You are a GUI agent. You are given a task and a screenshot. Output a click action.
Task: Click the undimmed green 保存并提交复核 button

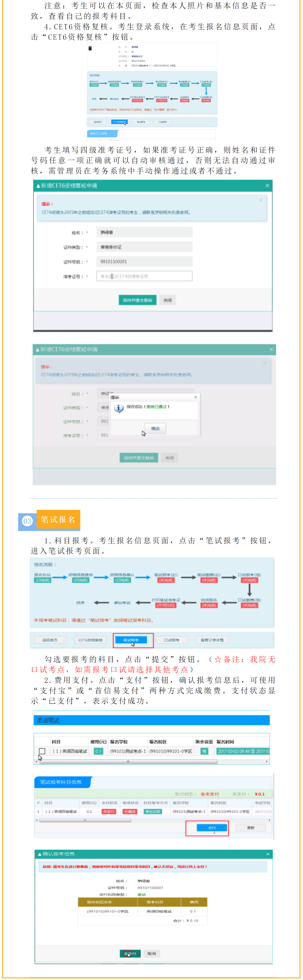pos(138,300)
